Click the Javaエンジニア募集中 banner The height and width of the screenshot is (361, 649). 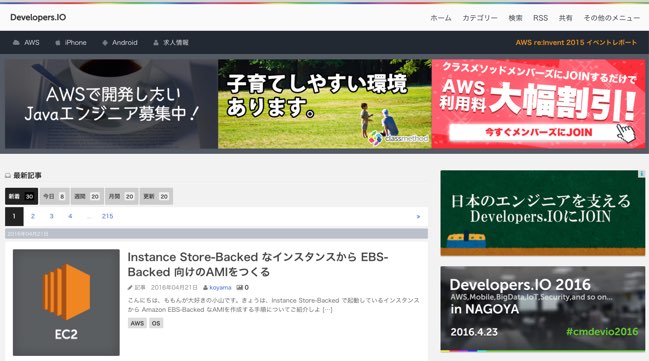[111, 104]
